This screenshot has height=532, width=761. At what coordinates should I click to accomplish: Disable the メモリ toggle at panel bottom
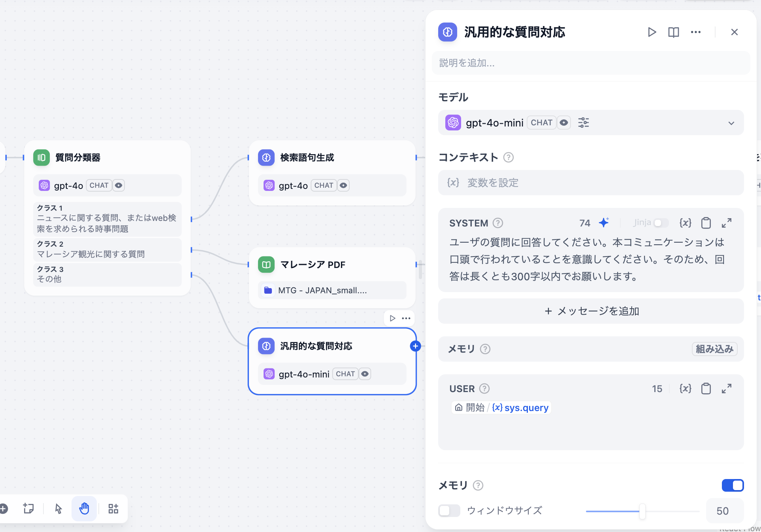(x=733, y=485)
